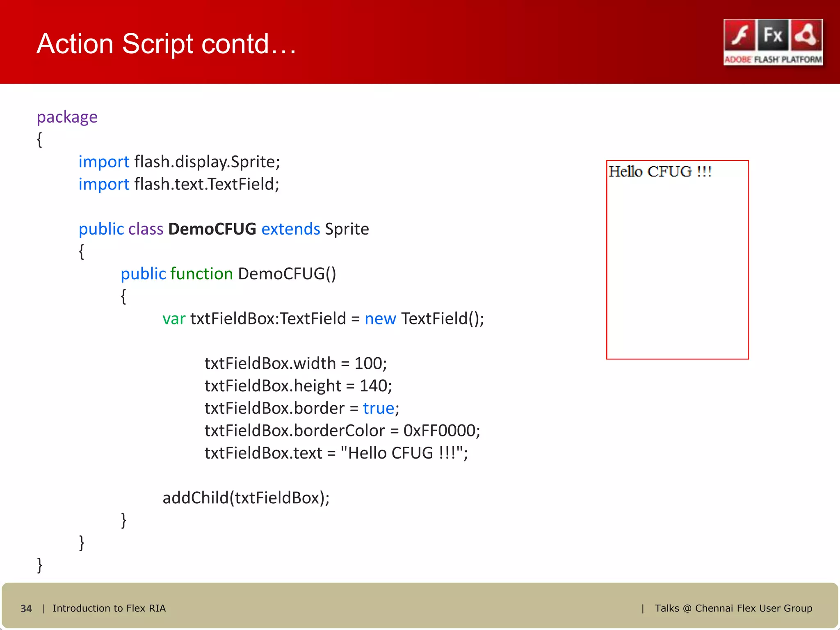Click the Introduction to Flex RIA footer
840x630 pixels.
[x=109, y=608]
